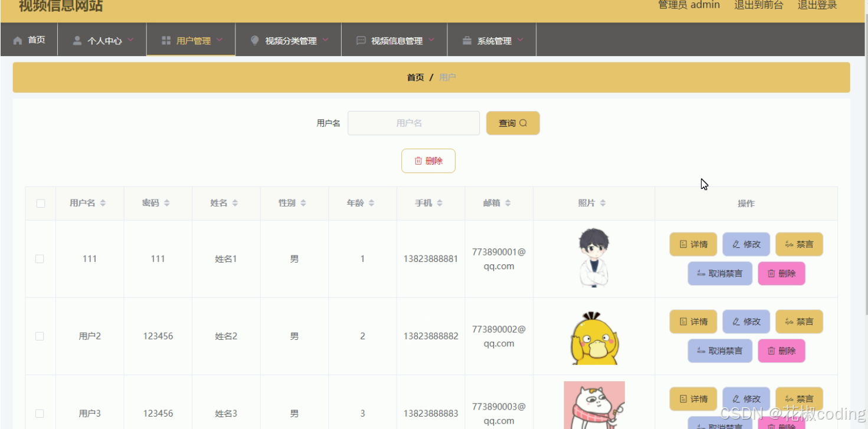Click the magnifier icon inside 查询 button
The height and width of the screenshot is (429, 868).
(523, 123)
